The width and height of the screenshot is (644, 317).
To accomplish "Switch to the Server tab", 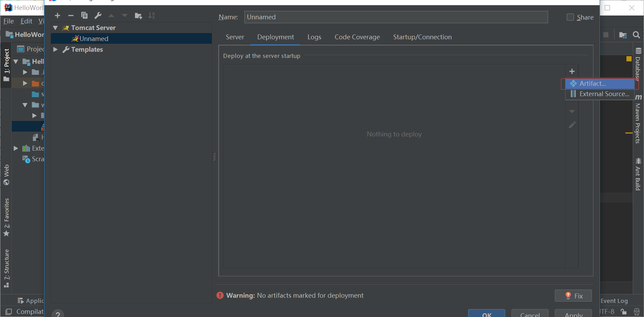I will coord(235,37).
